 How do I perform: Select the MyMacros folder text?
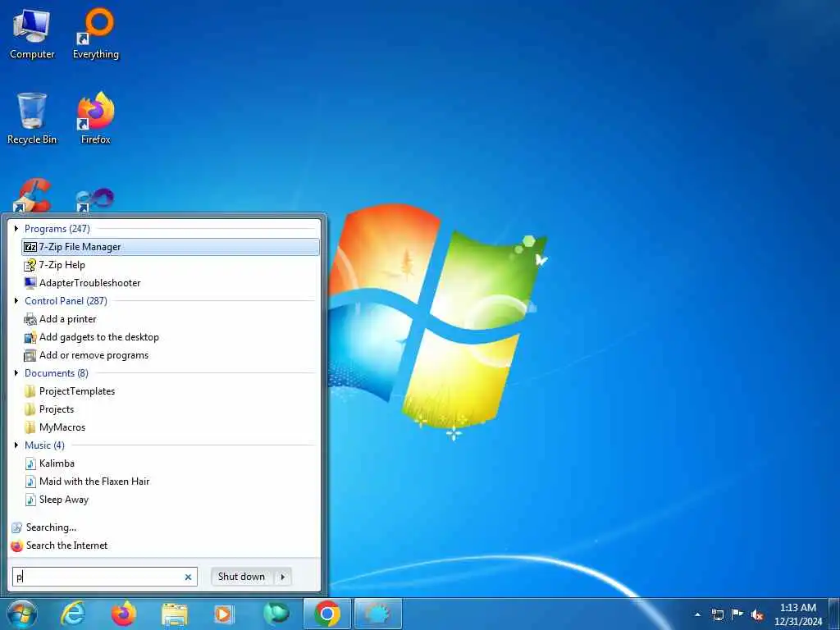click(62, 427)
